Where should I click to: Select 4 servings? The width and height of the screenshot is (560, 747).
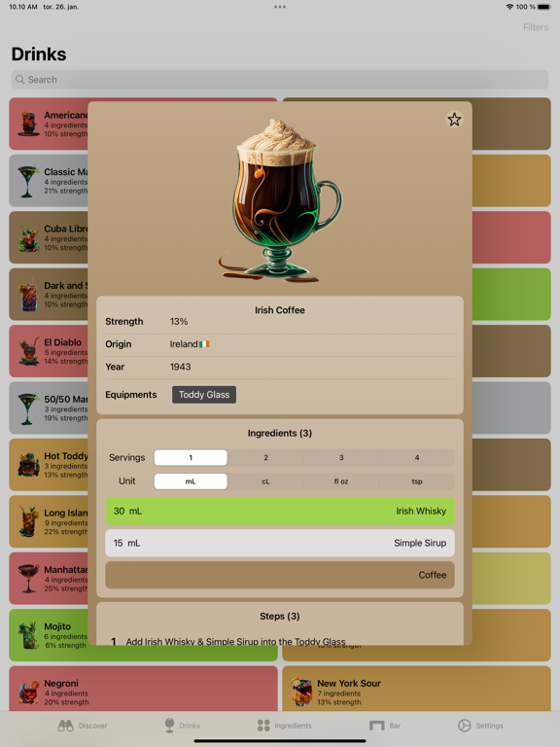tap(417, 457)
